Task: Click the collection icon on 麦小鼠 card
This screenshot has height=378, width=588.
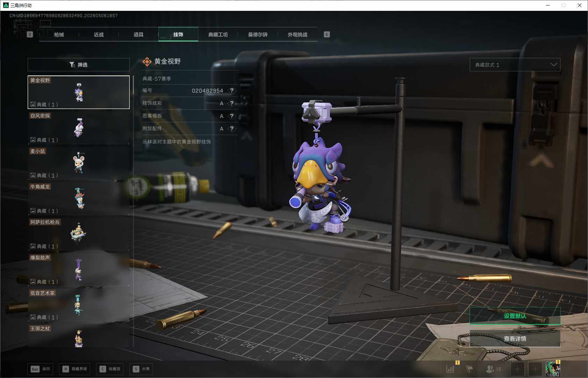Action: pos(33,175)
